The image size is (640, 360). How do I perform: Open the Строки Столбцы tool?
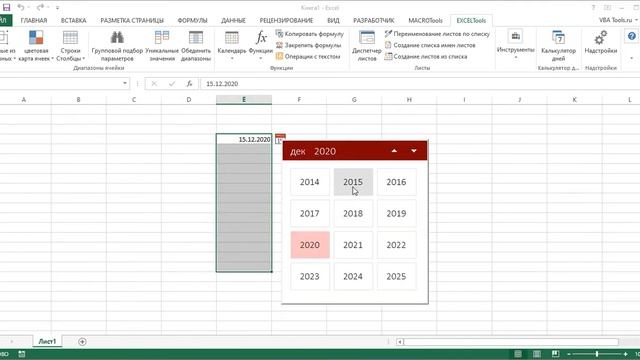(70, 46)
